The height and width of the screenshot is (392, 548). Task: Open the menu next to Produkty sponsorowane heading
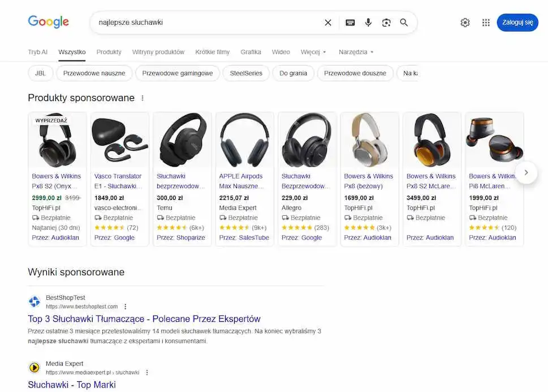pyautogui.click(x=141, y=98)
